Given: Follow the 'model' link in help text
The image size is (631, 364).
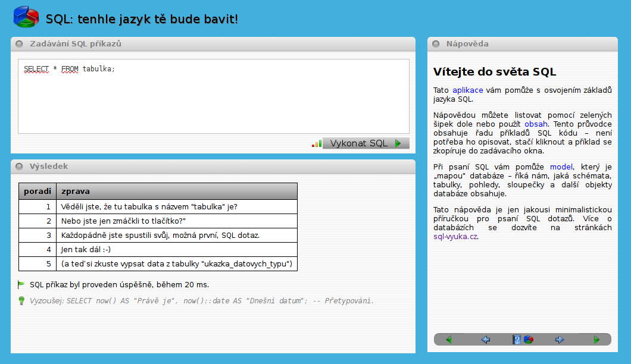Looking at the screenshot, I should coord(561,167).
